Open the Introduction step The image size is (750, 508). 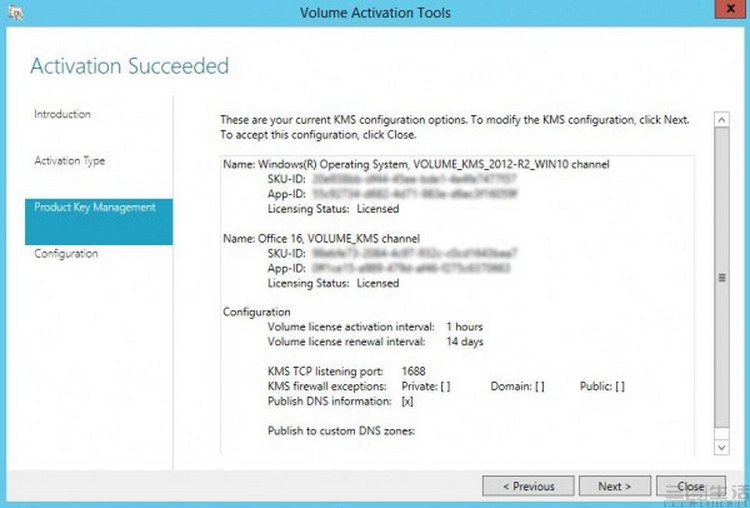click(62, 114)
